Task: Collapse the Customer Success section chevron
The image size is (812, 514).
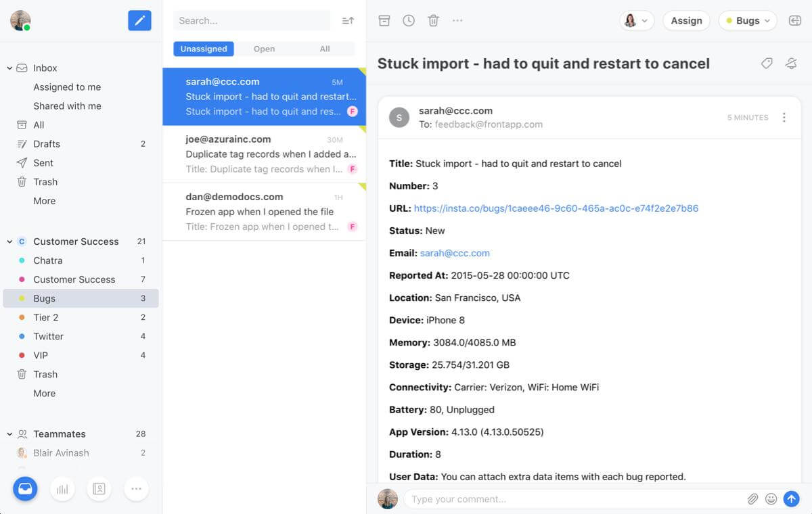Action: [x=9, y=241]
